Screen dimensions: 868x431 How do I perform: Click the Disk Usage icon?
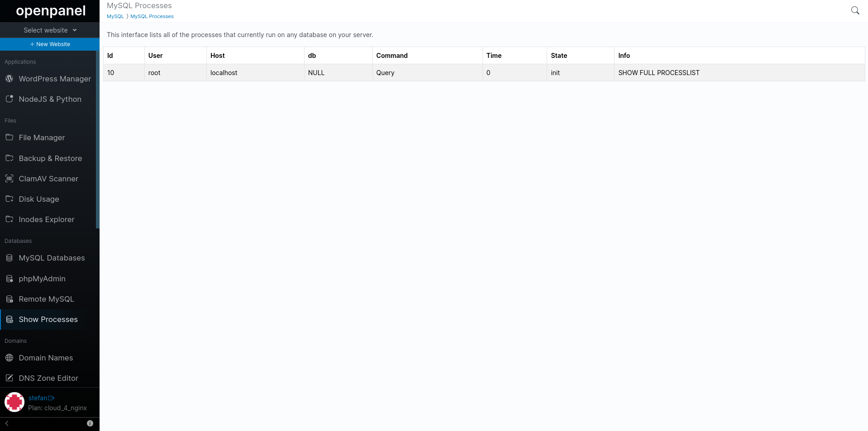[x=9, y=199]
